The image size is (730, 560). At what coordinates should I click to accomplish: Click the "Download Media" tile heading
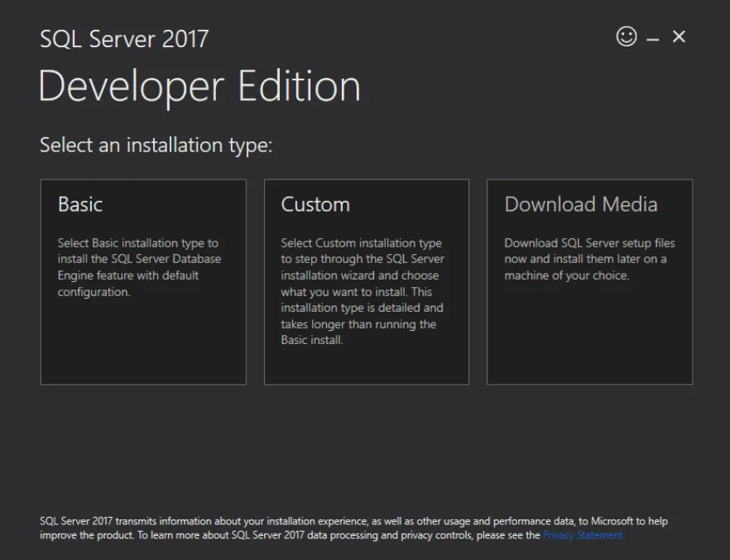[x=580, y=204]
